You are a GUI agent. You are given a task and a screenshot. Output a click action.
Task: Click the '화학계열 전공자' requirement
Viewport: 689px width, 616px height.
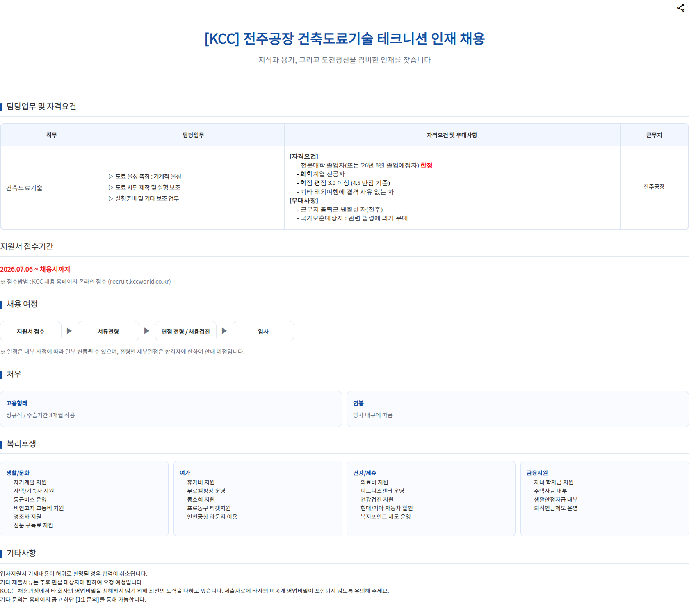(x=323, y=174)
